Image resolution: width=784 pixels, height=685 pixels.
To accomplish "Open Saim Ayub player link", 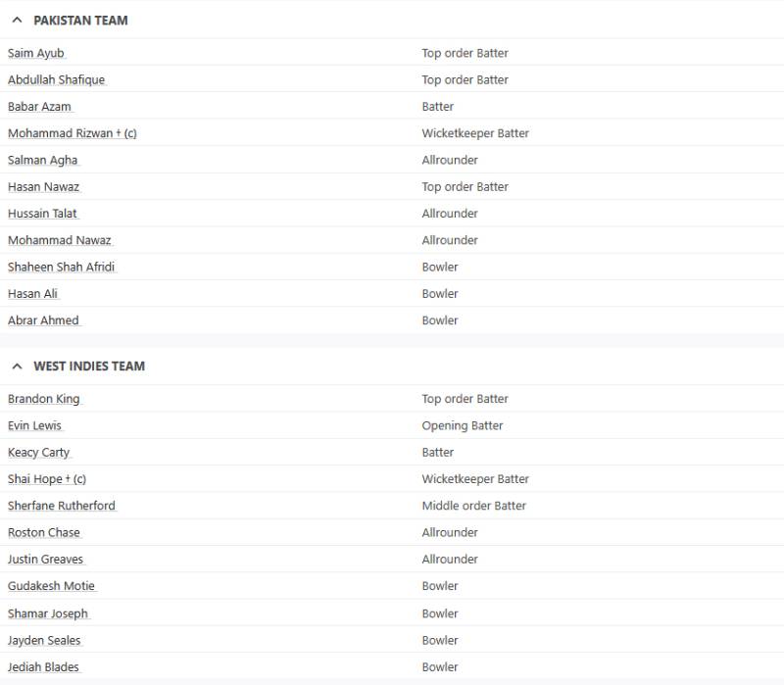I will 36,53.
